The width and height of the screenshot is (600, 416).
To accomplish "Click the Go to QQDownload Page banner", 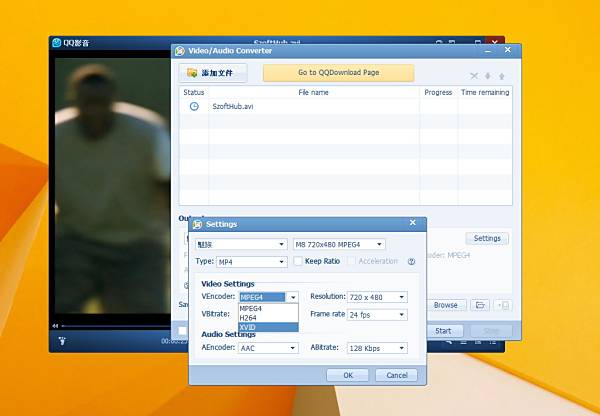I will [338, 73].
